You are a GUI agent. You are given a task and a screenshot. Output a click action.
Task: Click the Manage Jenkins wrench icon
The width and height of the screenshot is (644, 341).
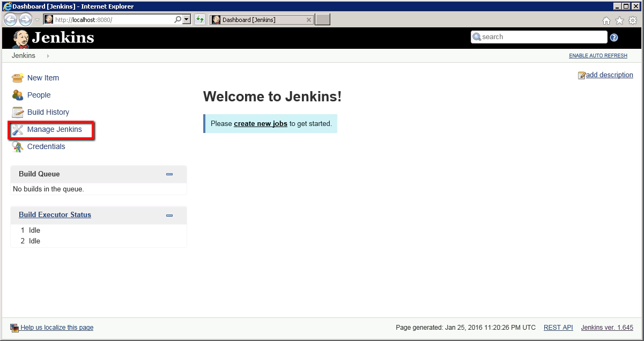click(17, 129)
